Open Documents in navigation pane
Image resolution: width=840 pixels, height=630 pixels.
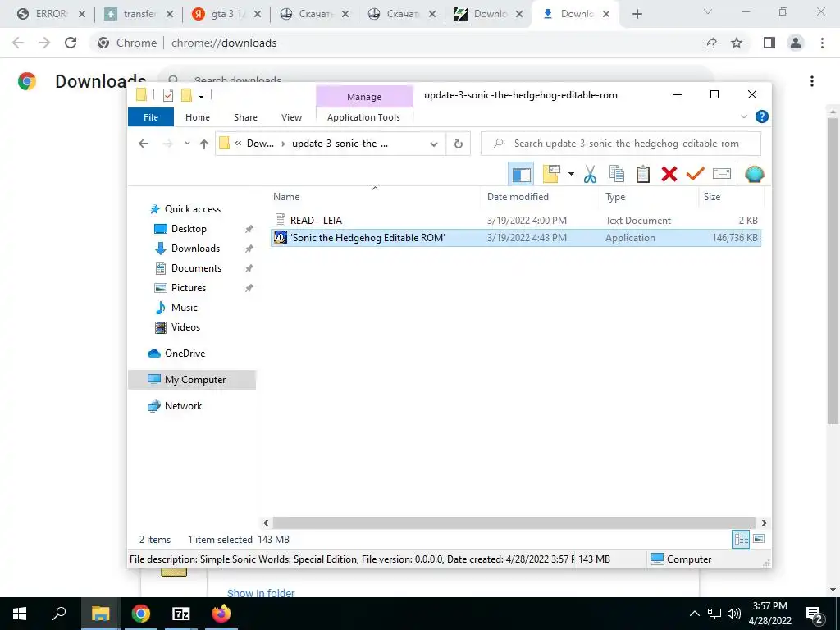196,268
